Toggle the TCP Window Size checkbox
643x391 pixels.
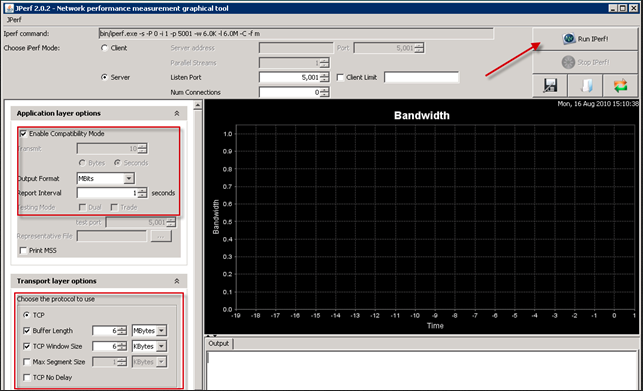(x=27, y=346)
